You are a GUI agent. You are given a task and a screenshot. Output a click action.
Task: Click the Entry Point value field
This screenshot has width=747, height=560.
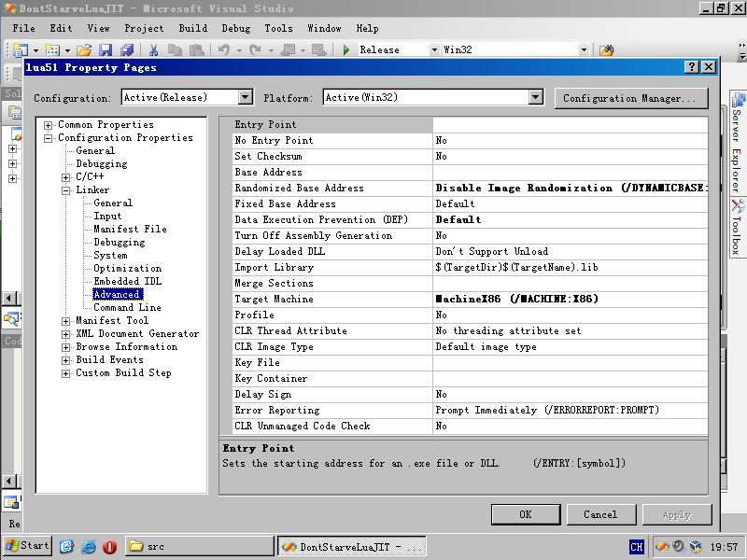pos(570,125)
